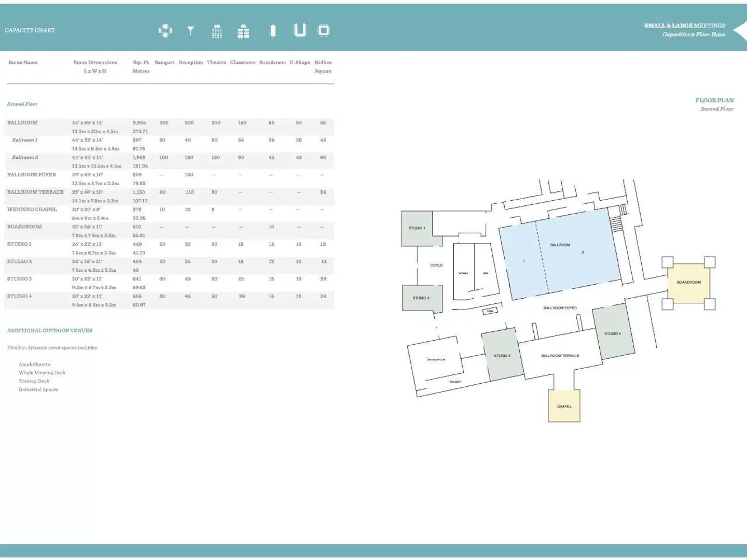This screenshot has height=560, width=747.
Task: Click the Capacity Chart heading
Action: pyautogui.click(x=30, y=31)
